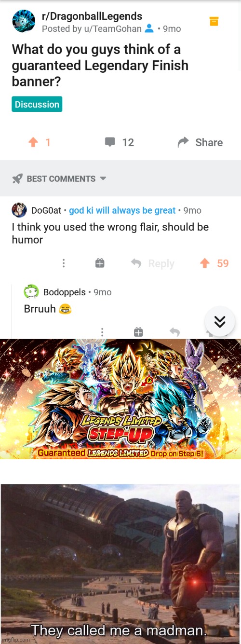Open DoG0at's user profile name

pos(46,210)
